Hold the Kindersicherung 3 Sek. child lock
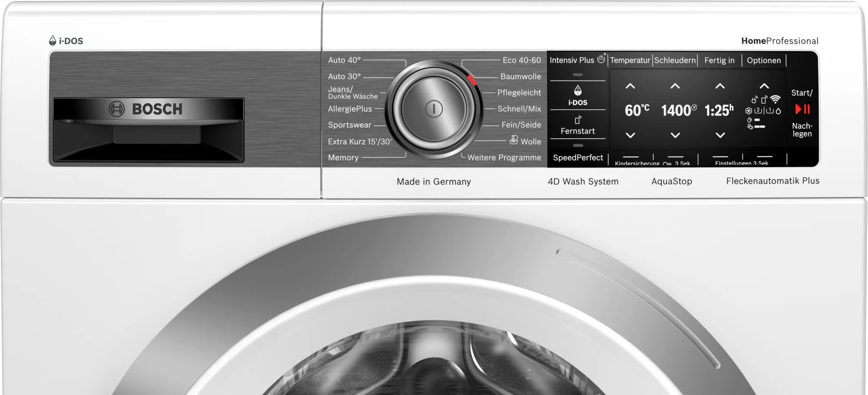Viewport: 868px width, 395px height. (652, 163)
